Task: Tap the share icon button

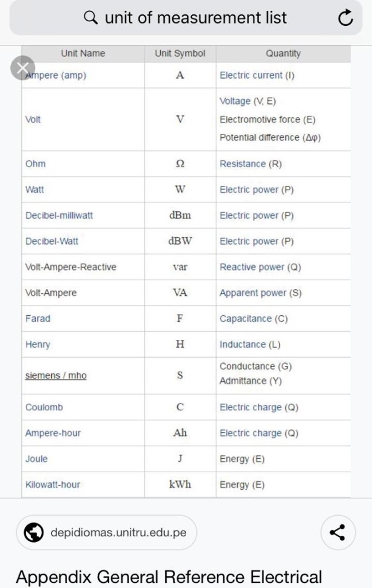Action: tap(337, 532)
